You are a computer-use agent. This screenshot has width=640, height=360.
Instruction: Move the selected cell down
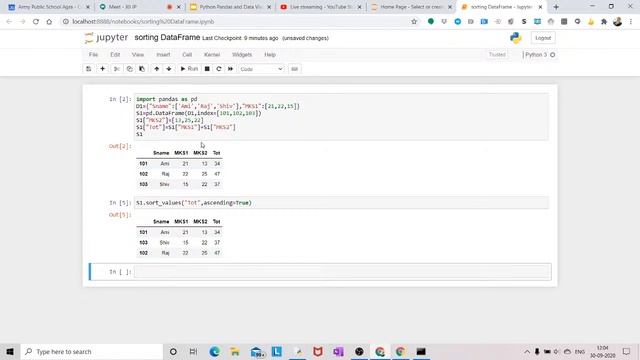pyautogui.click(x=169, y=69)
